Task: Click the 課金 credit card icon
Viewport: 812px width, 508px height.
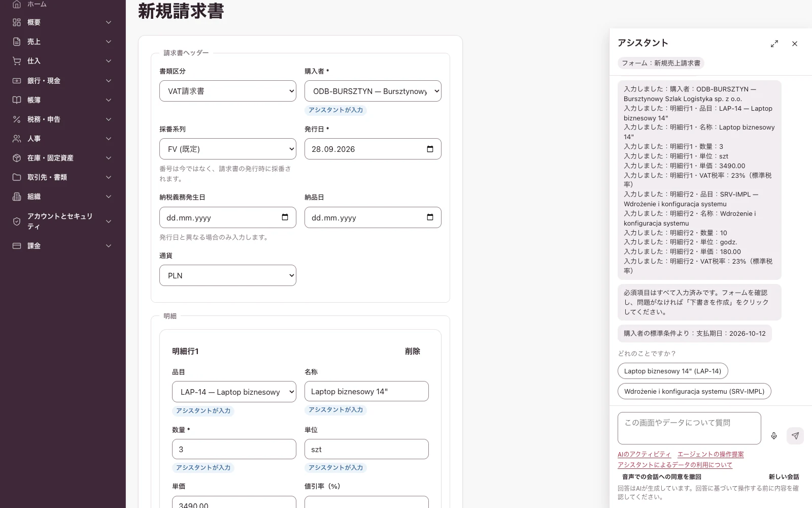Action: tap(17, 246)
